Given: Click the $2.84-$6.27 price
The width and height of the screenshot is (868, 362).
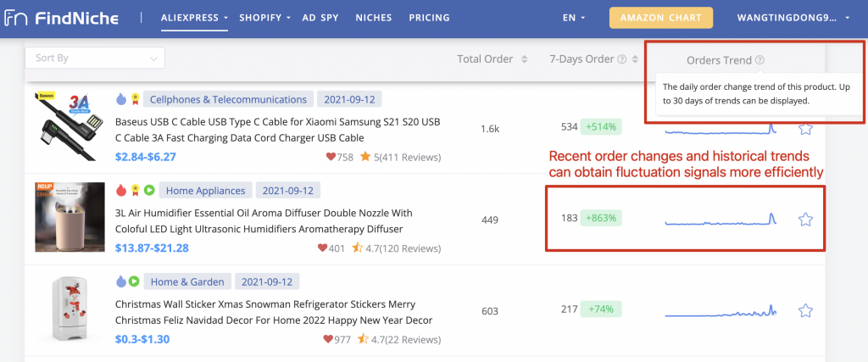Looking at the screenshot, I should click(146, 157).
